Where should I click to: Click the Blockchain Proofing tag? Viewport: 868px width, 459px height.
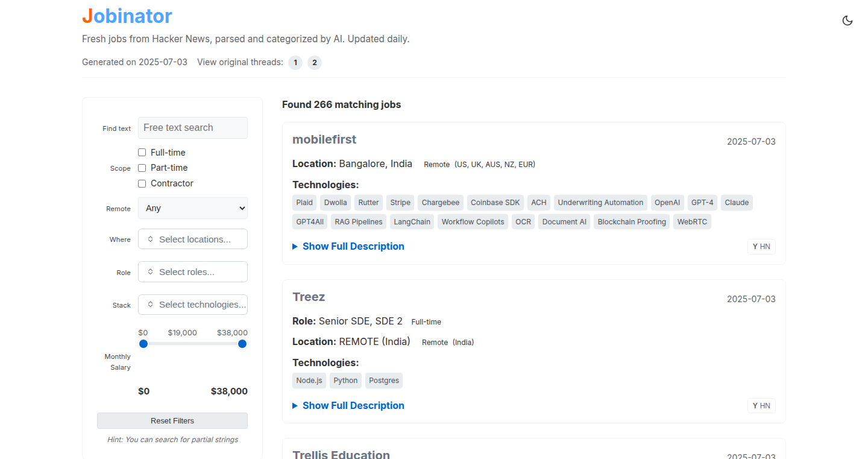tap(632, 222)
